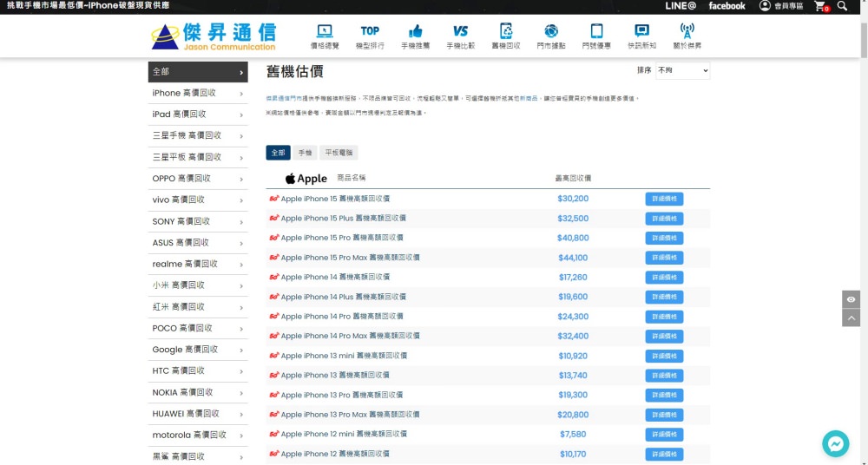Screen dimensions: 868x465
Task: Click the Jason Communication logo
Action: pyautogui.click(x=214, y=36)
